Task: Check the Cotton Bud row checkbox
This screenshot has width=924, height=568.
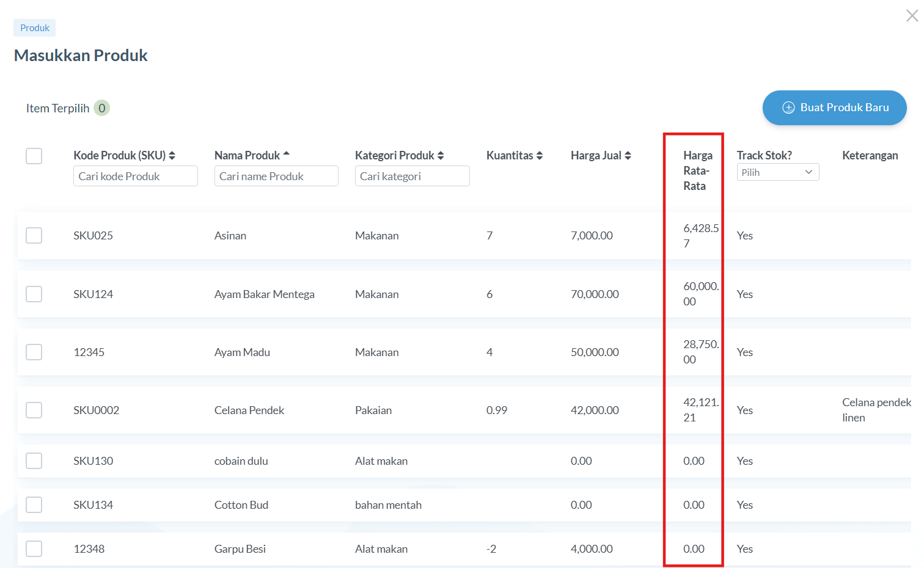Action: [x=34, y=504]
